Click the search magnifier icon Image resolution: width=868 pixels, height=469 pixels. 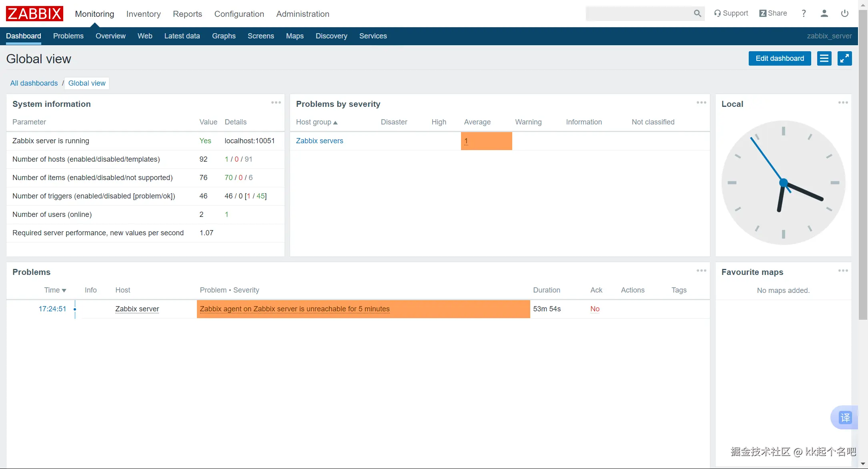point(697,14)
